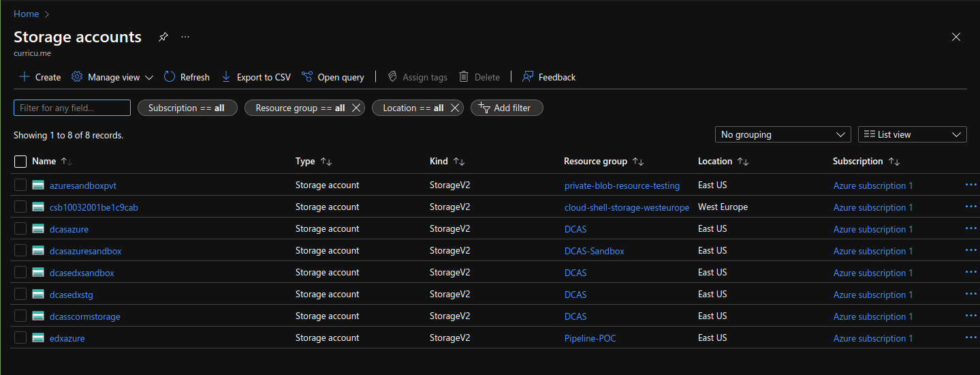
Task: Open the edxazure storage account
Action: pyautogui.click(x=67, y=338)
